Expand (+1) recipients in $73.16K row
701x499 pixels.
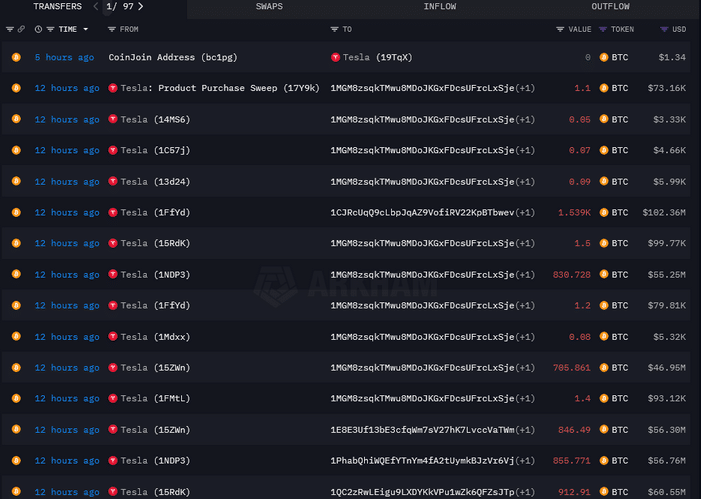tap(525, 88)
